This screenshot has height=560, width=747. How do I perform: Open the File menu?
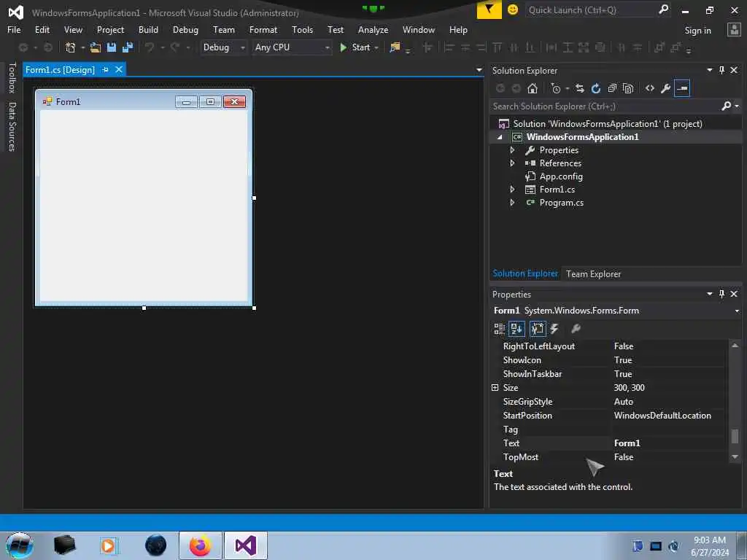click(14, 29)
